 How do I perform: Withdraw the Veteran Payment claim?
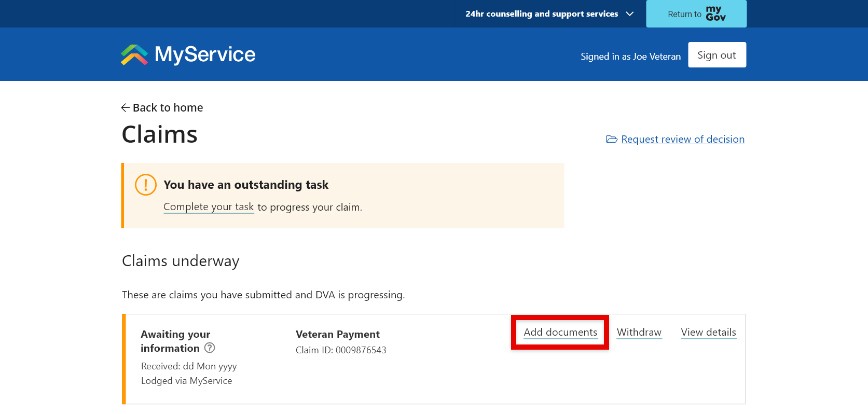pyautogui.click(x=639, y=332)
